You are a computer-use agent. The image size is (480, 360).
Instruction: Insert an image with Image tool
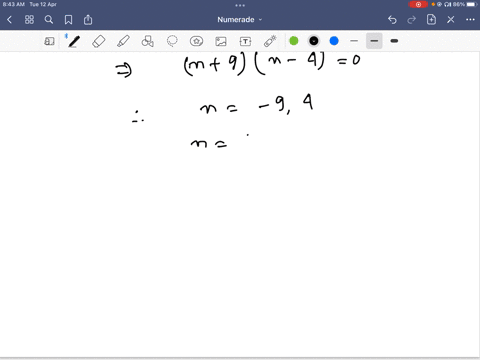pos(221,41)
